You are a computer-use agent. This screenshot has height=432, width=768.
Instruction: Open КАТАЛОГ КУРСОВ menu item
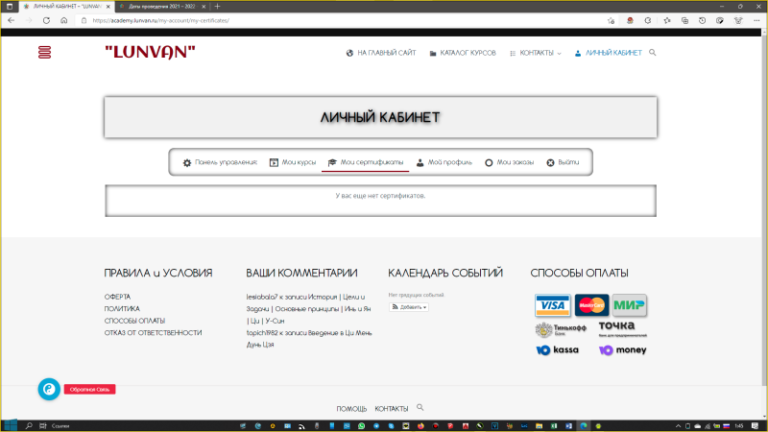(x=463, y=53)
